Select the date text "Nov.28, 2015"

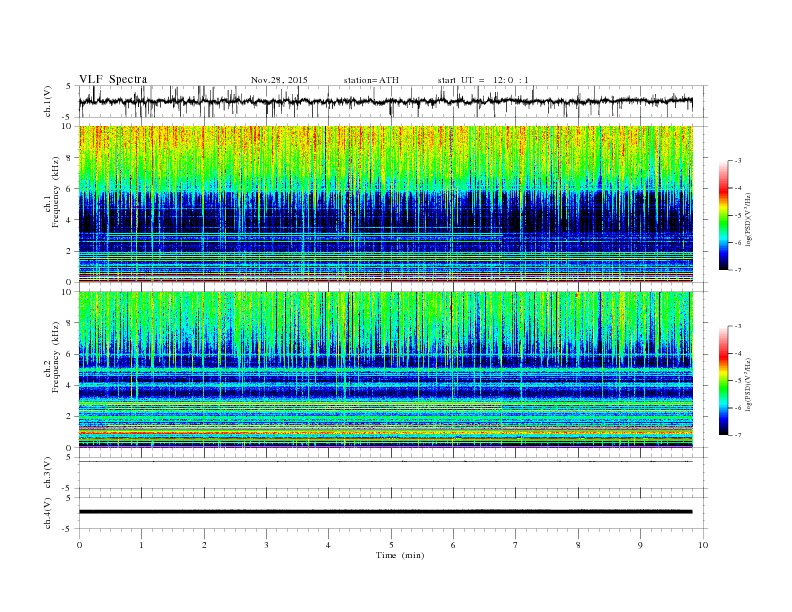tap(279, 80)
